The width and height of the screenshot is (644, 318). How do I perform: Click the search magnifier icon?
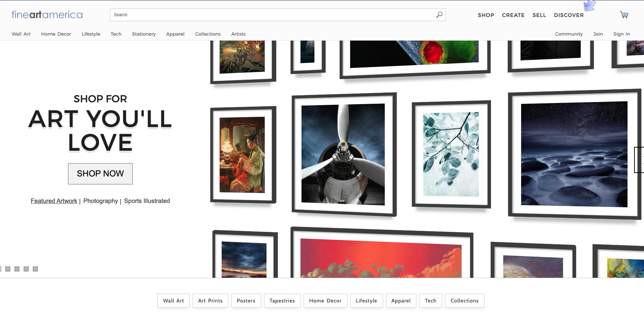pos(439,15)
